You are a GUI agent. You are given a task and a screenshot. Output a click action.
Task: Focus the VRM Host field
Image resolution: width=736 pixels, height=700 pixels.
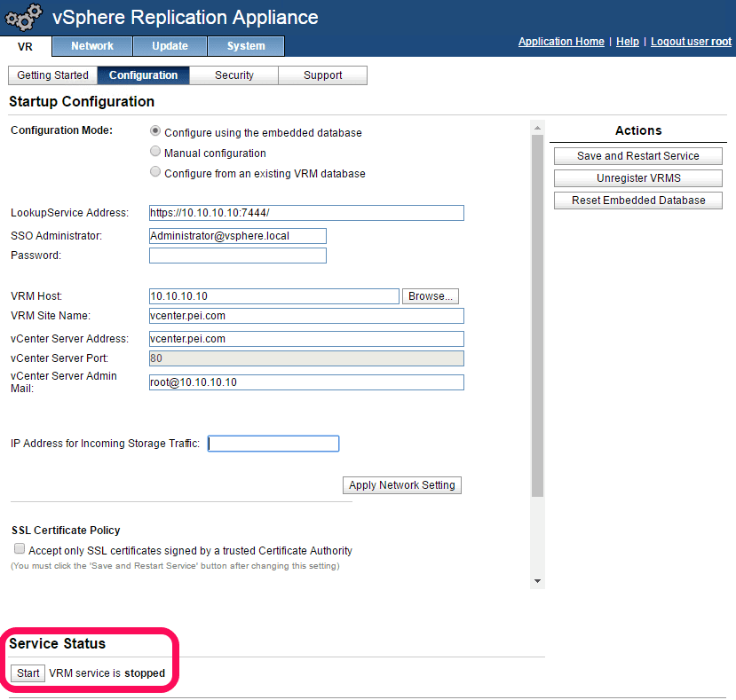pyautogui.click(x=274, y=296)
